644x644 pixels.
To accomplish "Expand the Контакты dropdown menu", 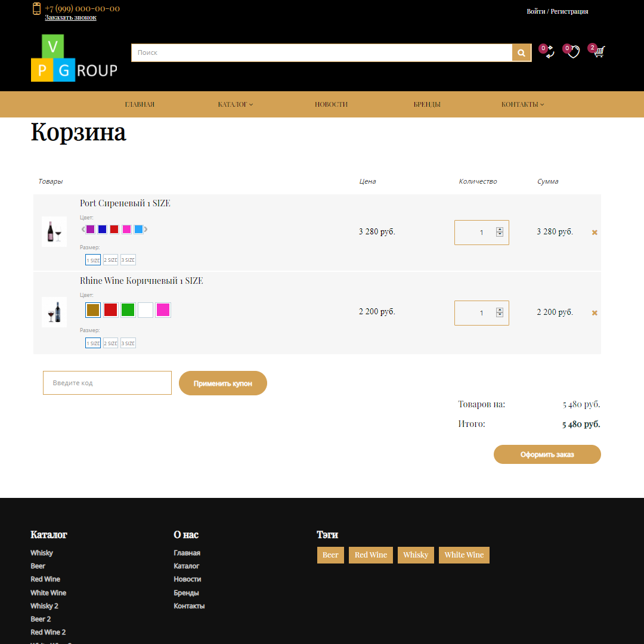I will coord(522,104).
